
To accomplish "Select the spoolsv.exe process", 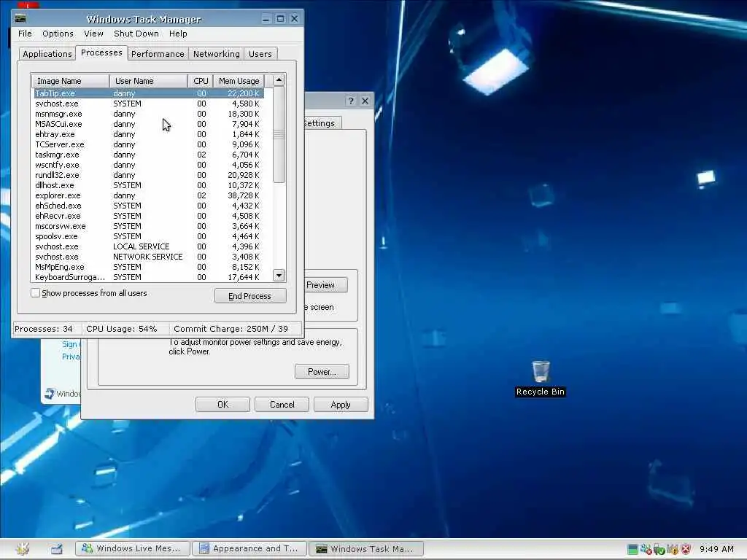I will click(x=148, y=237).
